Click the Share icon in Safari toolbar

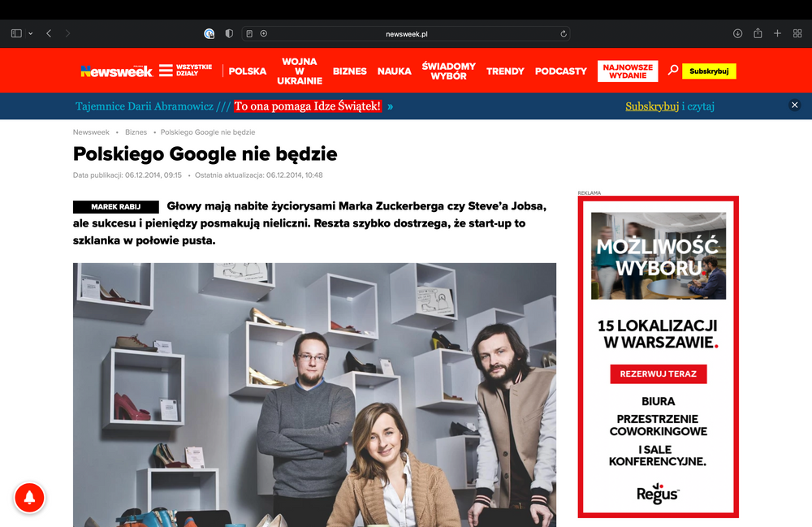(x=758, y=33)
